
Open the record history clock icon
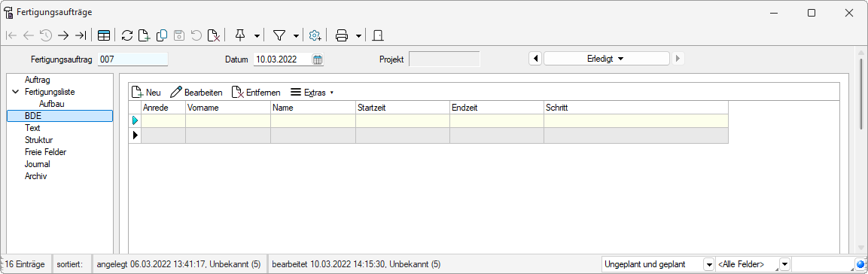[x=45, y=35]
